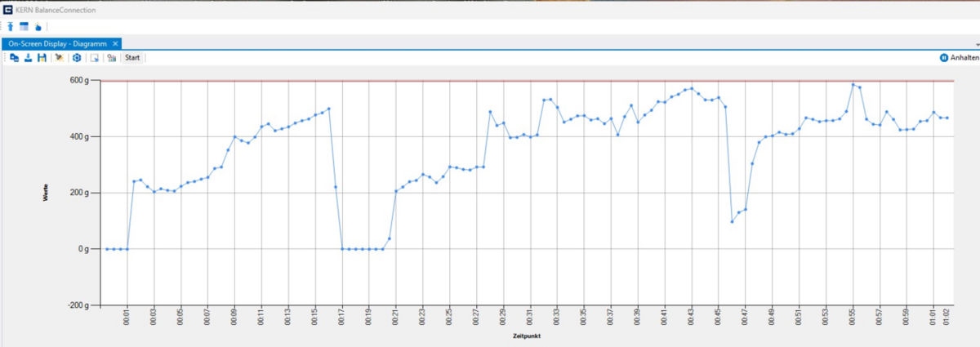This screenshot has height=347, width=980.
Task: Open settings with the blue gear icon
Action: [x=77, y=58]
